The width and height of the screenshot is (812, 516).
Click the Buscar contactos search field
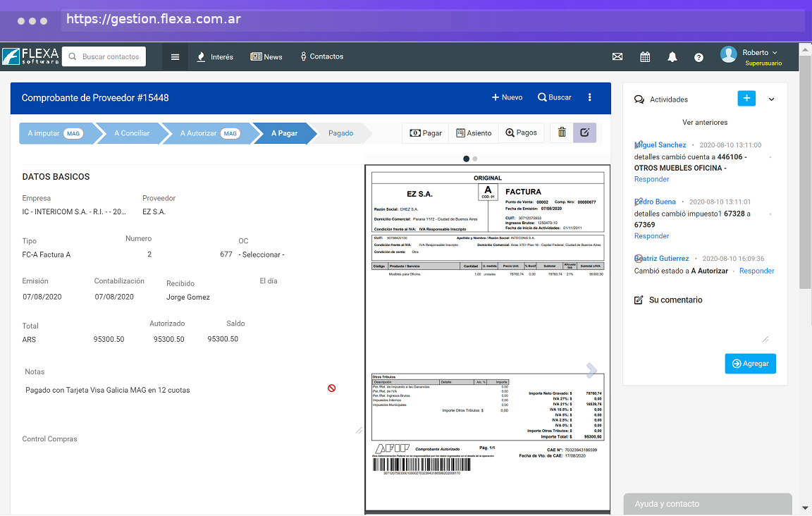pyautogui.click(x=110, y=57)
